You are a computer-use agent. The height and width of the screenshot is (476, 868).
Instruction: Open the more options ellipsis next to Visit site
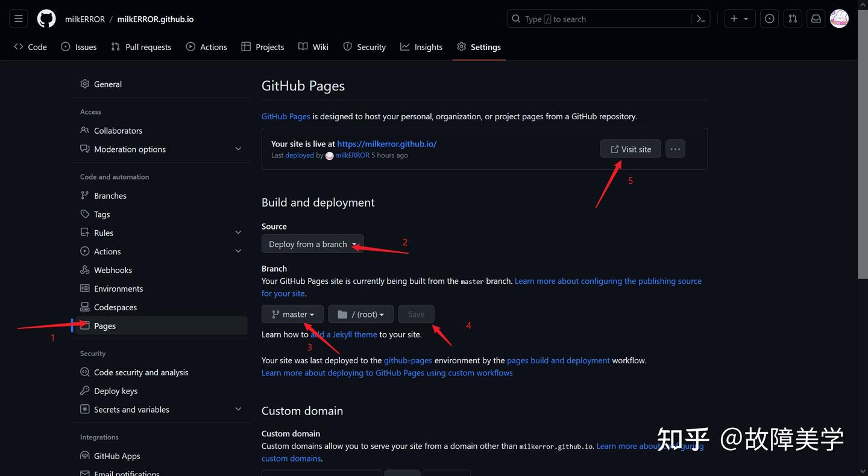click(x=675, y=148)
